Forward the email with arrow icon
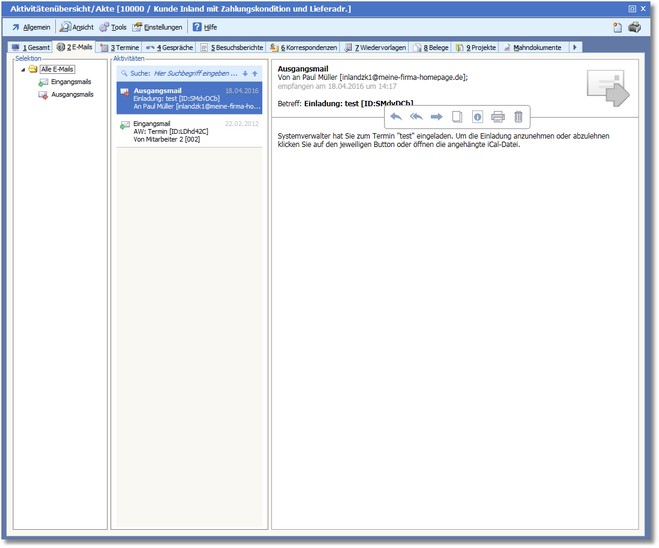The image size is (659, 548). pos(436,117)
